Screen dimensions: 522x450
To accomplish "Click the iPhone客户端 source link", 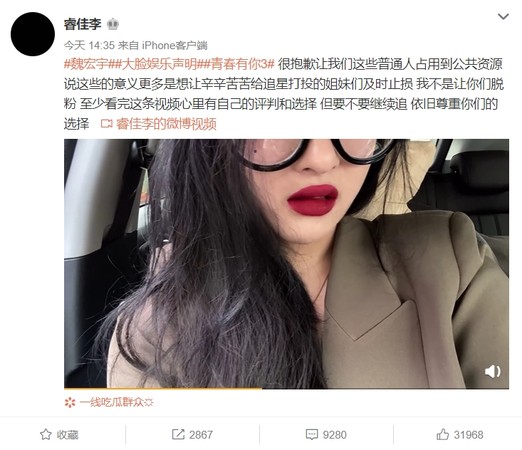I will coord(175,45).
